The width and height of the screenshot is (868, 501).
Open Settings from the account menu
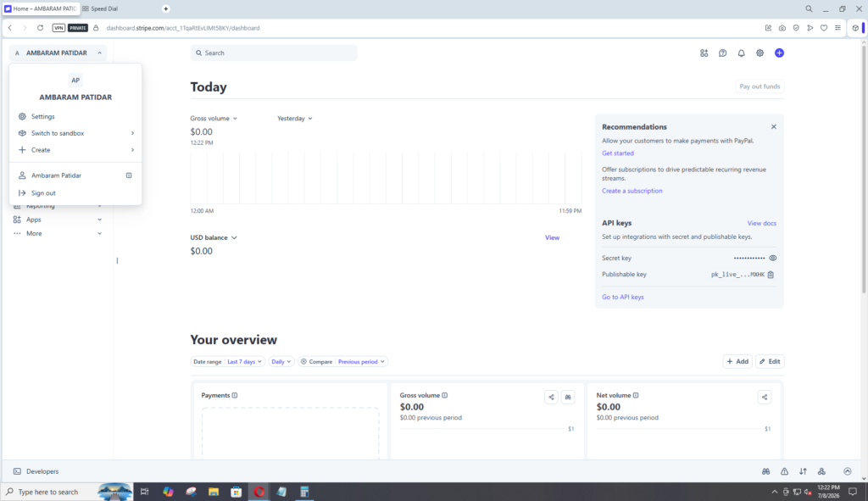click(x=75, y=117)
